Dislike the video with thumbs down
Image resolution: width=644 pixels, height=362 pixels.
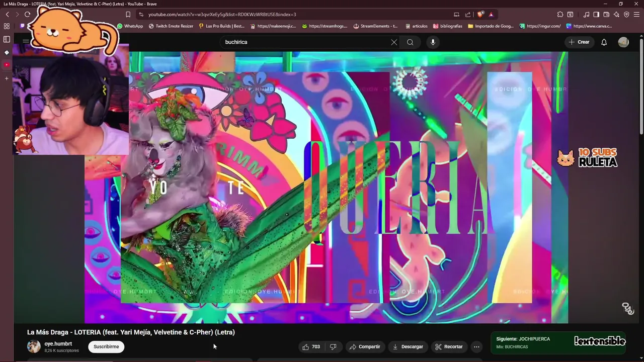coord(333,346)
